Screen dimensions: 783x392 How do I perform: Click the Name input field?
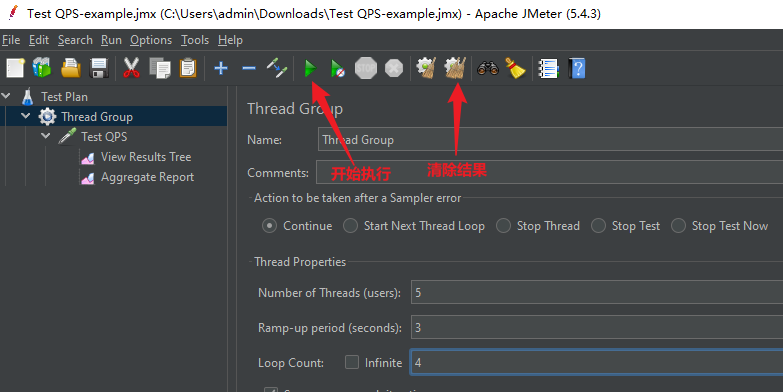pos(550,139)
